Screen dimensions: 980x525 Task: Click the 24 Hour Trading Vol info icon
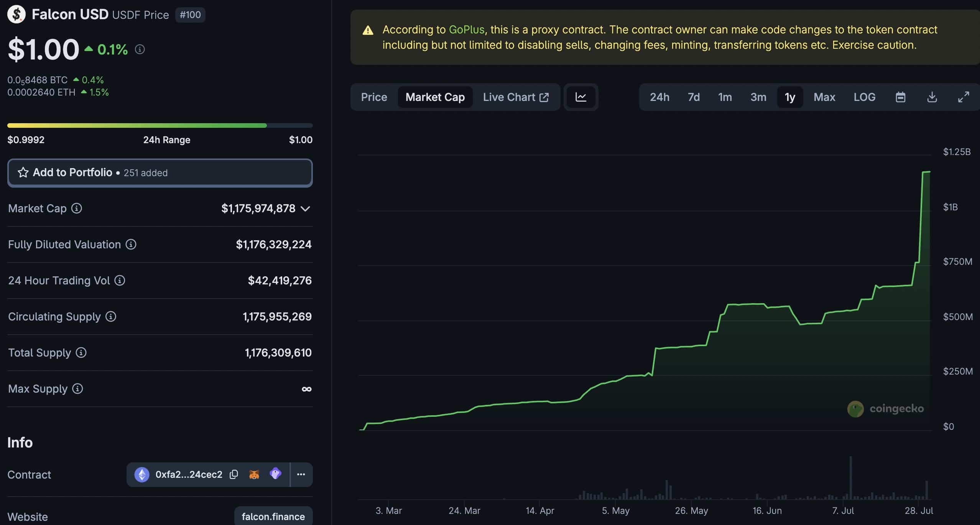click(120, 281)
